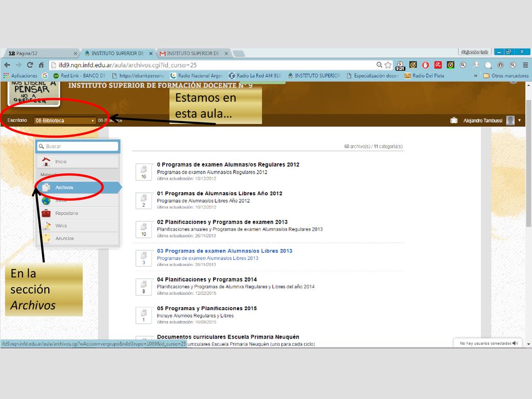532x399 pixels.
Task: Click the Escritorio link in the nav bar
Action: point(17,120)
